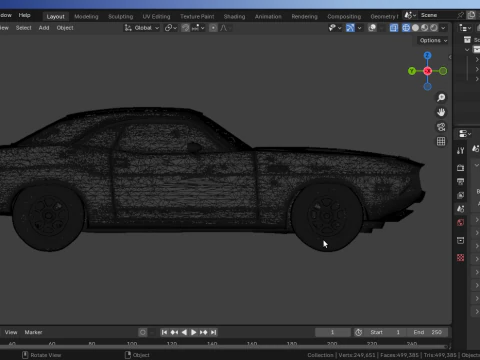The width and height of the screenshot is (480, 360).
Task: Play the animation forward
Action: (193, 332)
